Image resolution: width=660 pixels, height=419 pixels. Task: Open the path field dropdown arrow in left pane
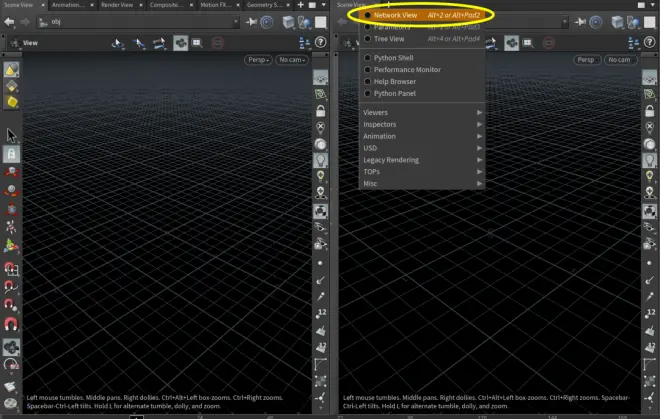point(235,22)
